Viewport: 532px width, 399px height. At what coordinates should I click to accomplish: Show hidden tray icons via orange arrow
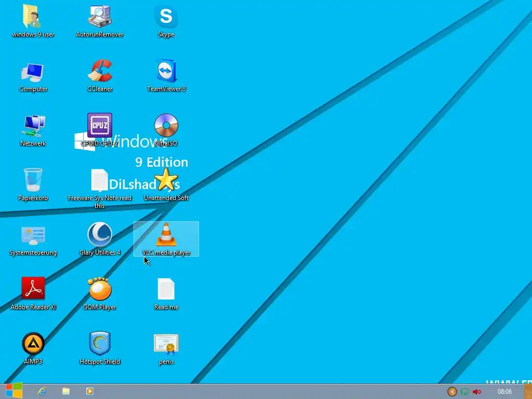click(452, 392)
